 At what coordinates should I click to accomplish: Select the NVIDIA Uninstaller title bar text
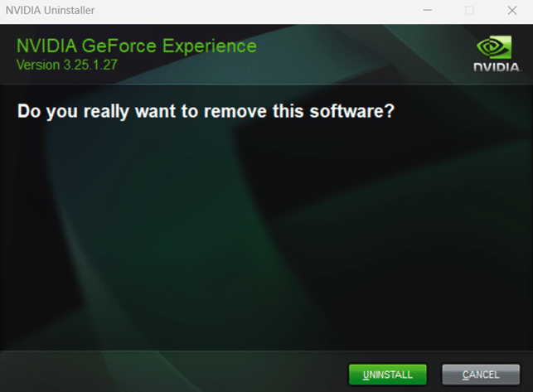coord(50,11)
